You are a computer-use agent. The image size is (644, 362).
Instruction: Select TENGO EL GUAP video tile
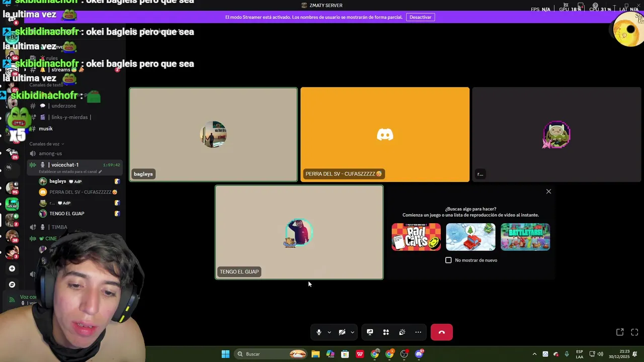pyautogui.click(x=299, y=232)
